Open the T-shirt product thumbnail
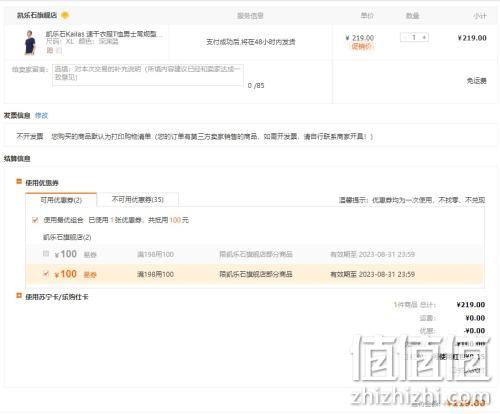 coord(30,42)
